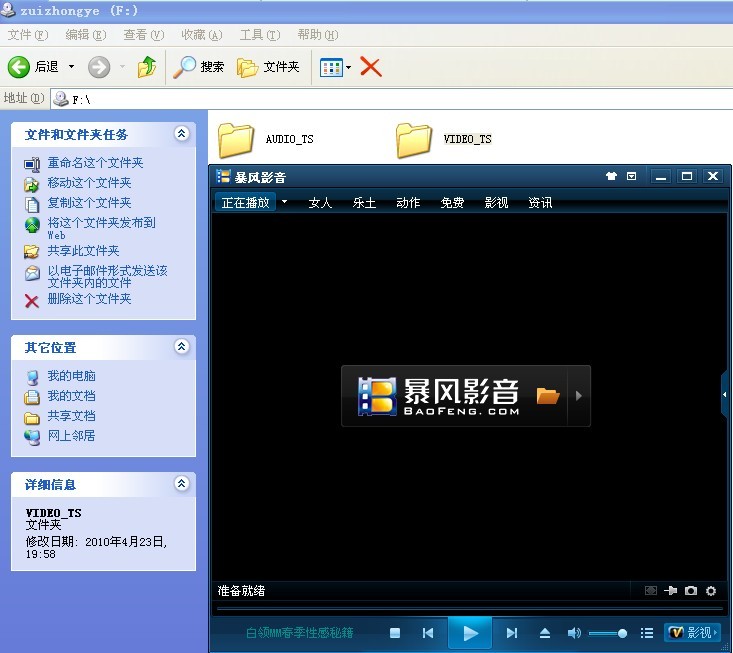
Task: Click the skin (shirt) icon in 暴风影音 title bar
Action: click(x=611, y=176)
